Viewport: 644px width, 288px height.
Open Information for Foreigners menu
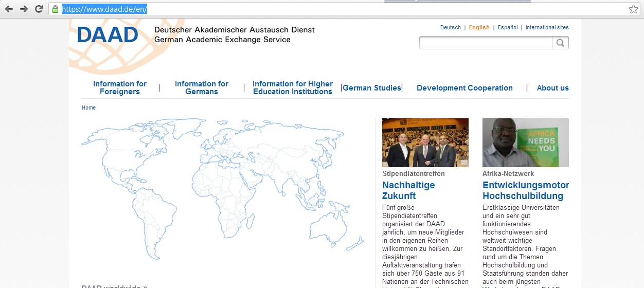(x=120, y=87)
